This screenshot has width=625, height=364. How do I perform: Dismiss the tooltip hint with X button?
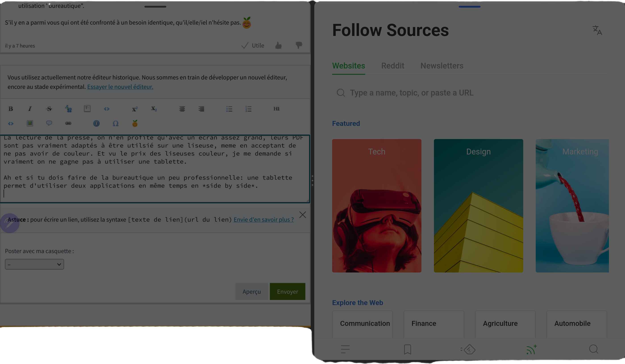click(x=302, y=214)
